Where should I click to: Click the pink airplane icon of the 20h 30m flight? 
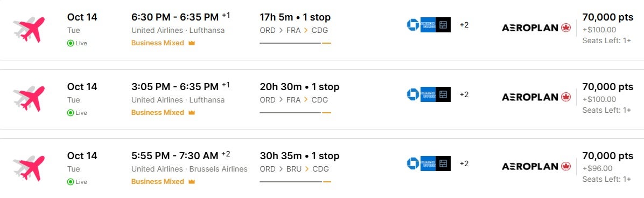coord(29,99)
